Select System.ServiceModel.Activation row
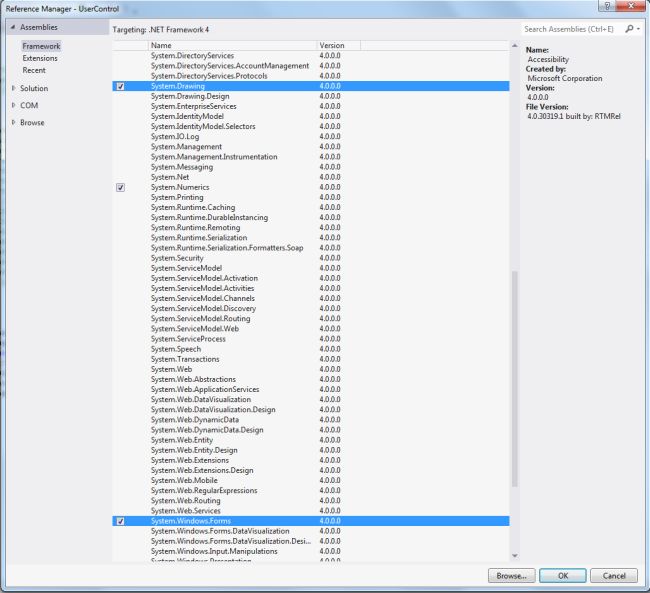Viewport: 650px width, 593px height. [310, 278]
